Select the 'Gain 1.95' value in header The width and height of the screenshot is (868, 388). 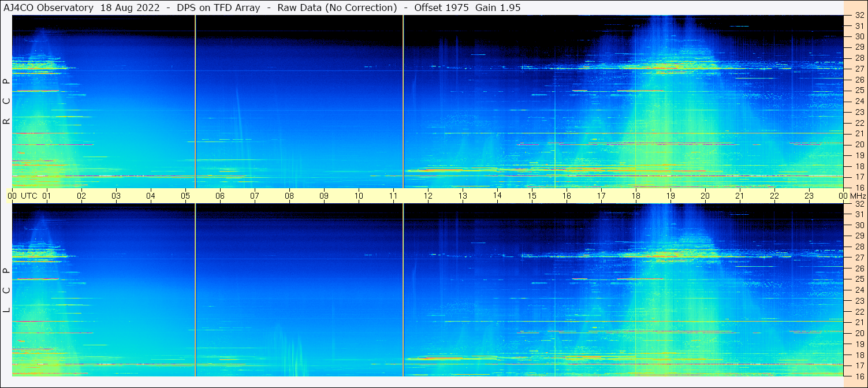click(x=498, y=8)
